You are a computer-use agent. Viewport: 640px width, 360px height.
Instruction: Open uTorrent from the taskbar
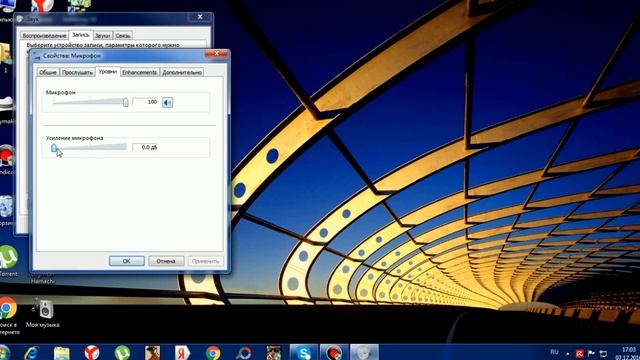pos(122,353)
